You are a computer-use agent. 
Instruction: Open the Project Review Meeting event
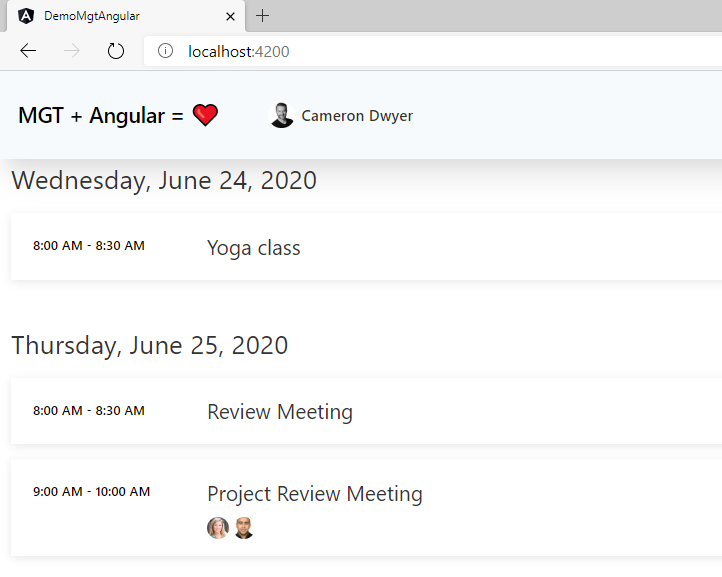(366, 507)
